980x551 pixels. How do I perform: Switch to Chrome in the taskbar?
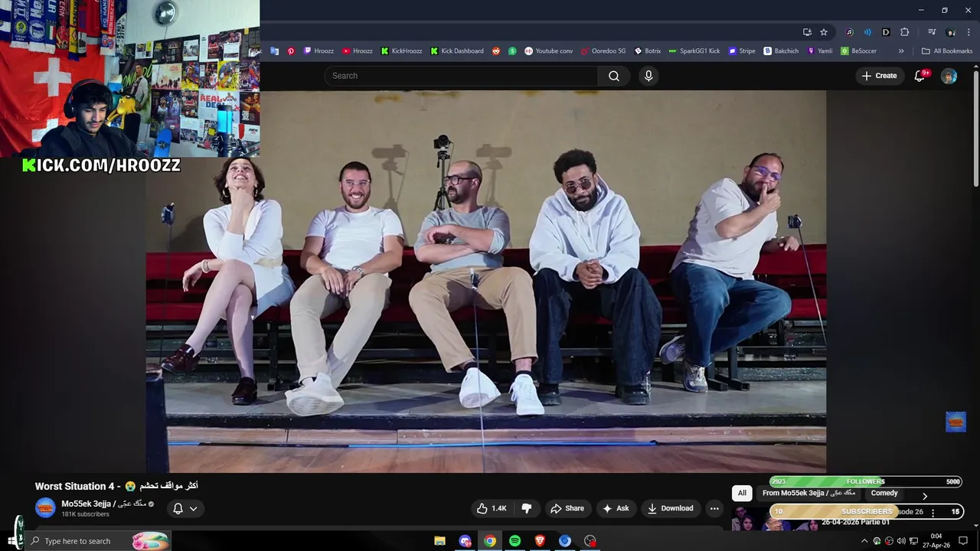pyautogui.click(x=490, y=541)
